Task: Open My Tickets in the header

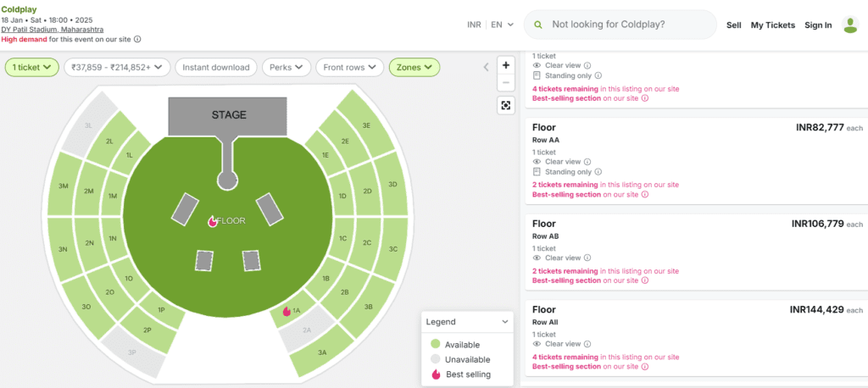Action: pos(773,25)
